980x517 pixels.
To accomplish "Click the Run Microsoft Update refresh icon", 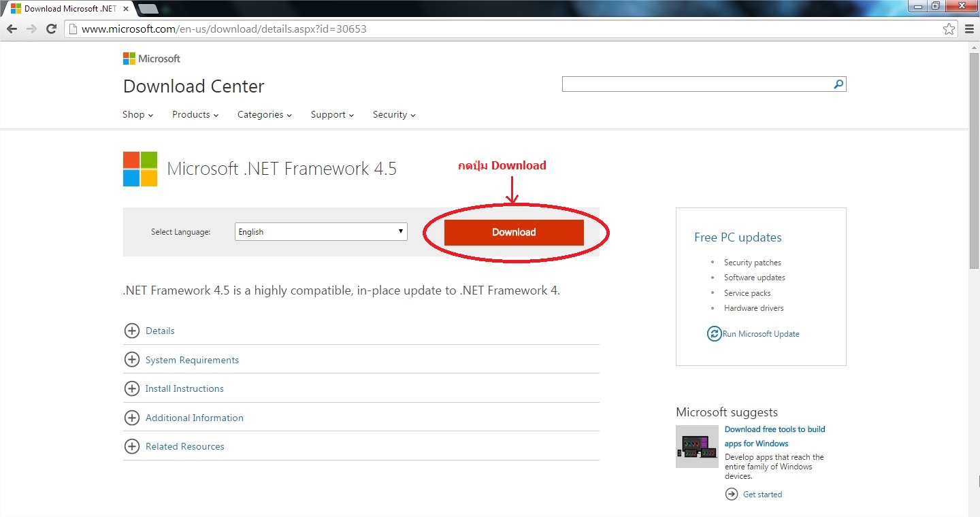I will point(714,334).
